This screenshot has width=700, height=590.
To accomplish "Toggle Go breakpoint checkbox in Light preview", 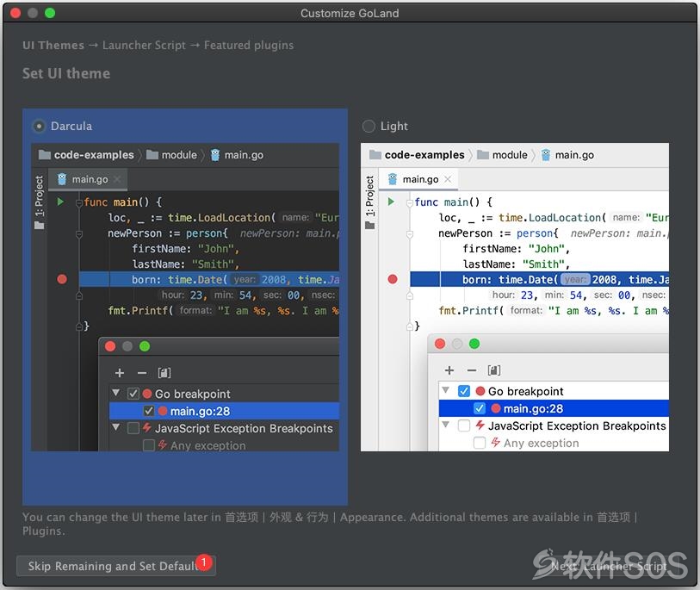I will 464,391.
